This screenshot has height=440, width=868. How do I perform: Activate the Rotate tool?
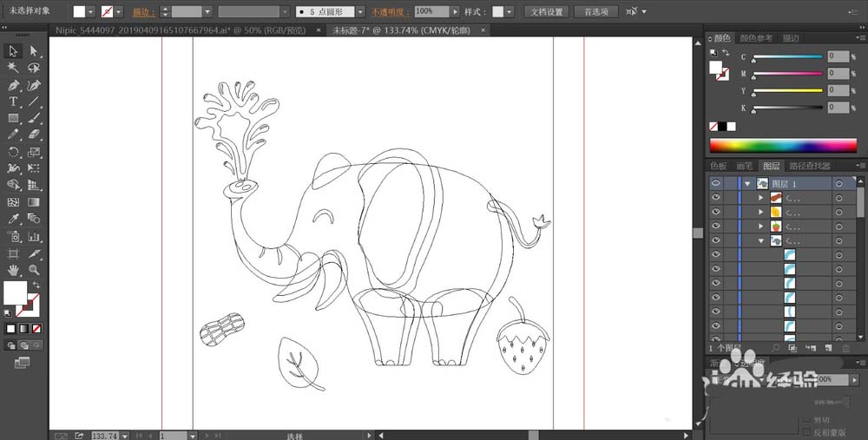click(13, 152)
